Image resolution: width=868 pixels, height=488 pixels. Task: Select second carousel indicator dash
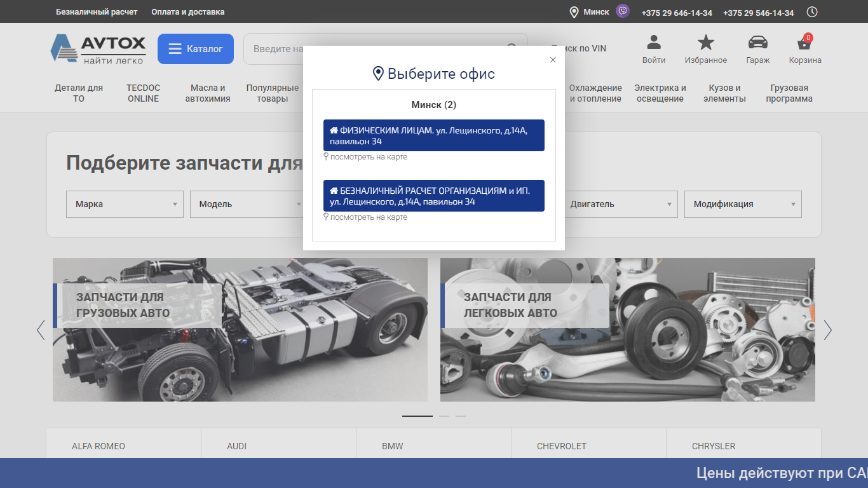[444, 416]
